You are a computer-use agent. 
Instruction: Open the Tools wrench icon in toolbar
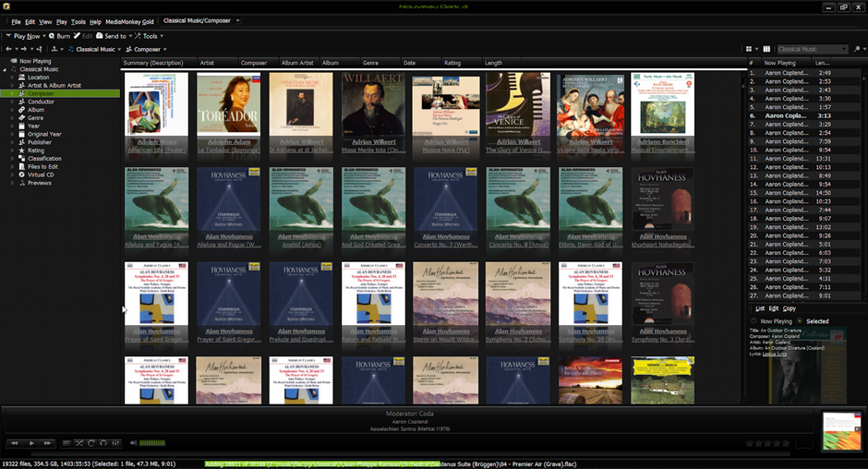tap(138, 36)
